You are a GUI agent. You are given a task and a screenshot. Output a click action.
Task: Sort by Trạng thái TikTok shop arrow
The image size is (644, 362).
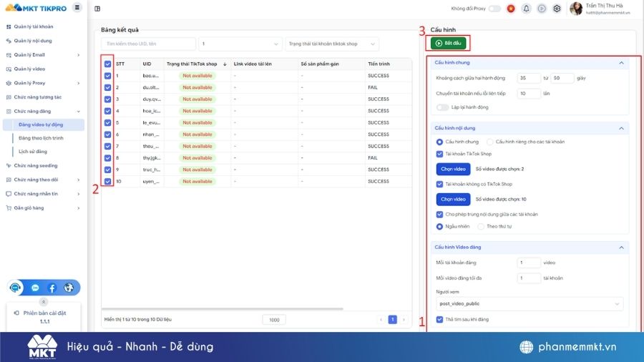(225, 64)
